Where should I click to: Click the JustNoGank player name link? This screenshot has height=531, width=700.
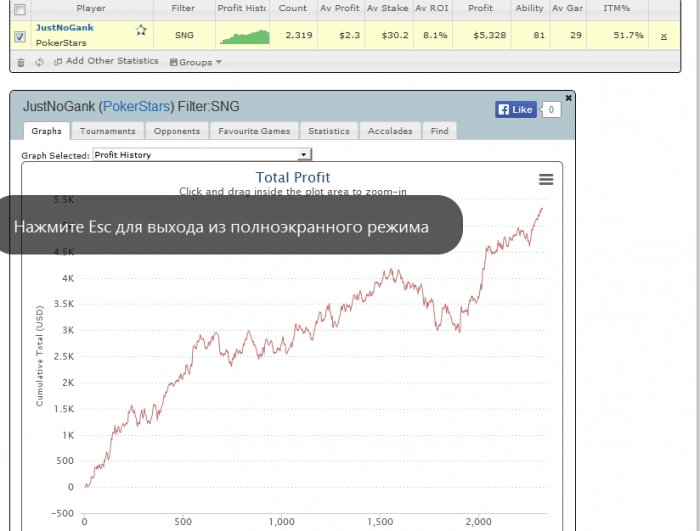click(x=65, y=28)
